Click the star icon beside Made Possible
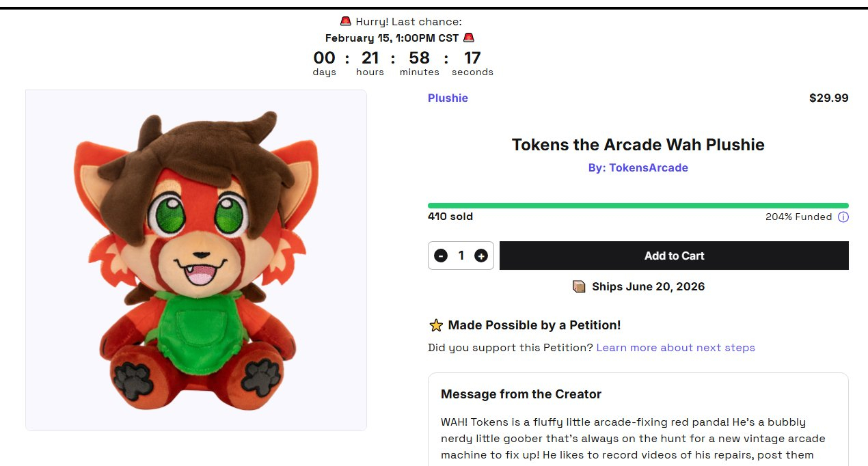Image resolution: width=868 pixels, height=466 pixels. [x=436, y=325]
